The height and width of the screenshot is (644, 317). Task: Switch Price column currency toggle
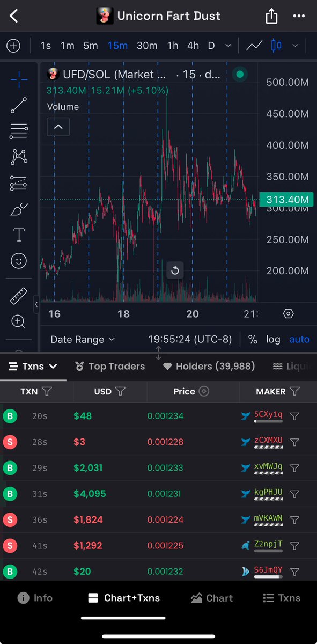[204, 391]
